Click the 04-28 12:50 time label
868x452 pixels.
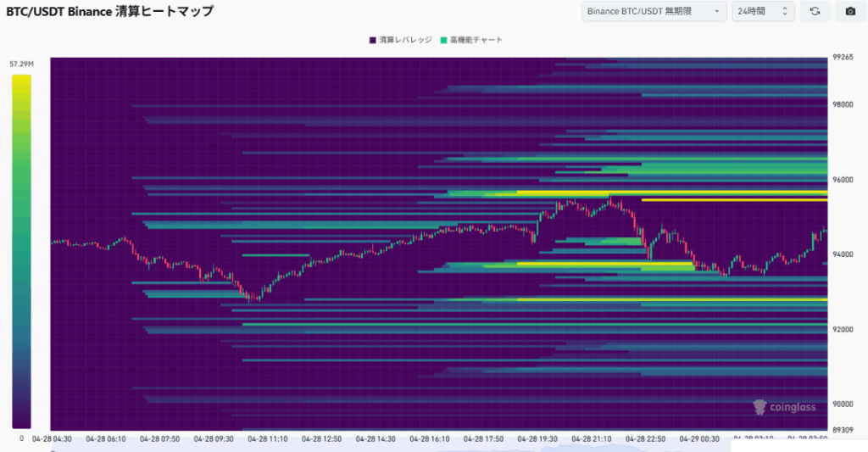(321, 438)
